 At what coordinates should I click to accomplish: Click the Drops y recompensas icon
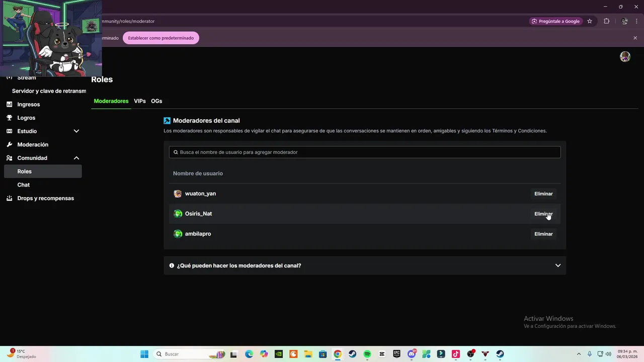[9, 198]
